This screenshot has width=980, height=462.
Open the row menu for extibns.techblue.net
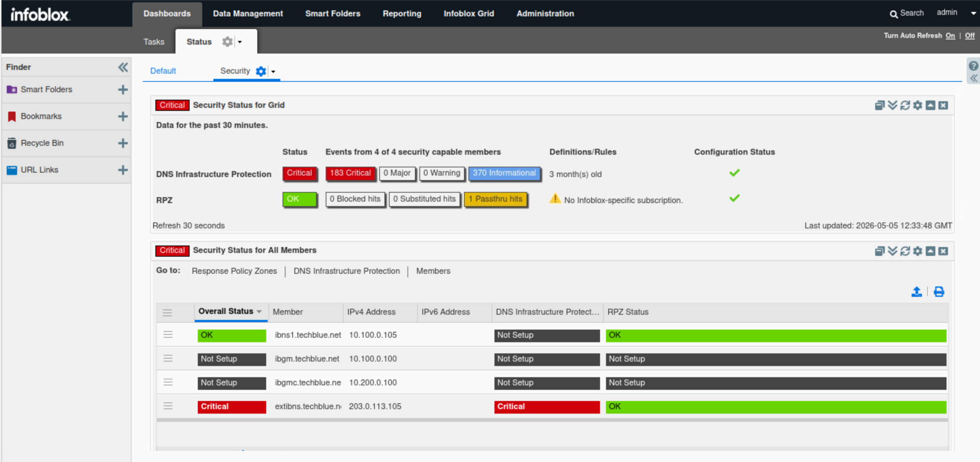tap(168, 407)
